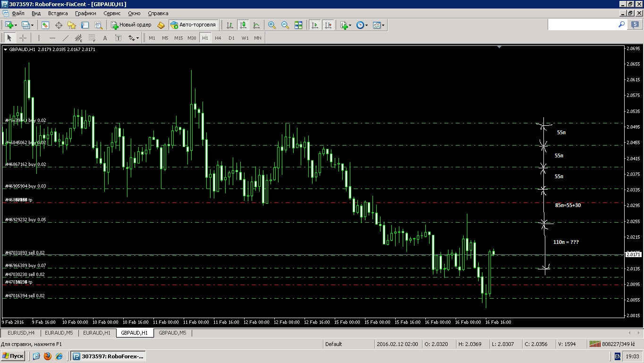Switch chart to line chart type
The image size is (644, 363).
(256, 25)
